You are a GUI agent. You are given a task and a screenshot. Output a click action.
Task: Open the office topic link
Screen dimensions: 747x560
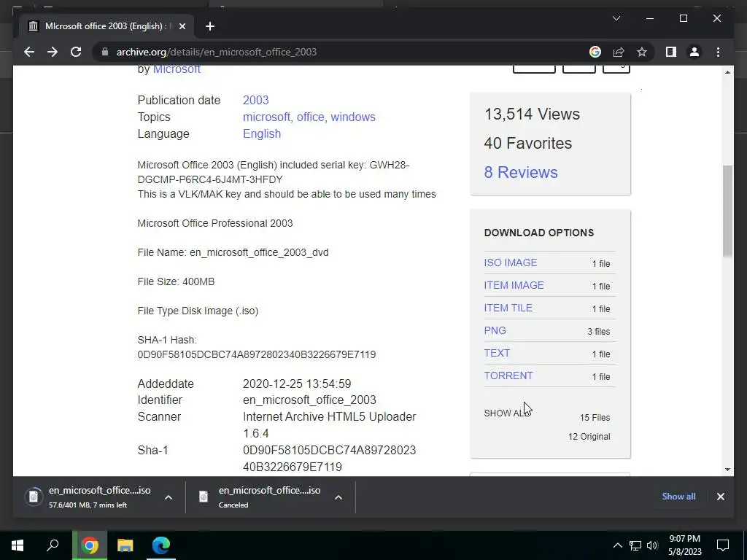click(x=311, y=117)
